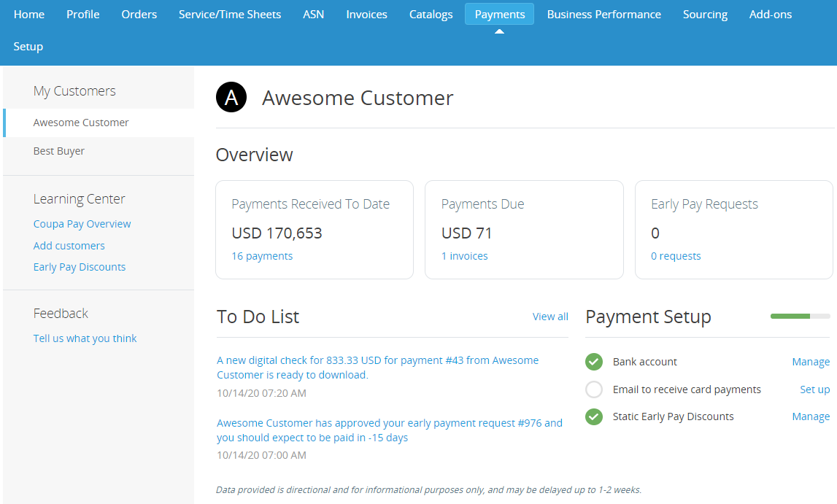The image size is (837, 504).
Task: Click the My Customers heading
Action: 74,91
